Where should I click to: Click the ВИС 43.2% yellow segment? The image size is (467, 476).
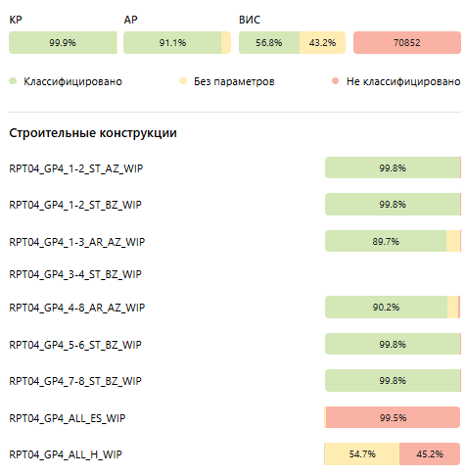coord(322,42)
